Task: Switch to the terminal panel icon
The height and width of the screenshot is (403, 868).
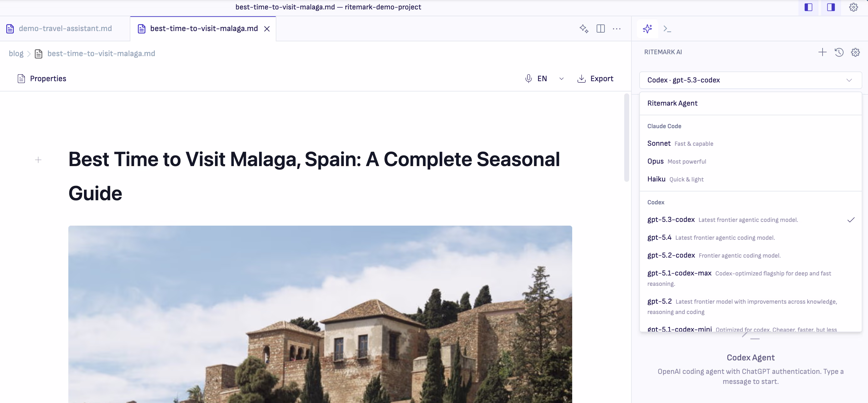Action: click(667, 29)
